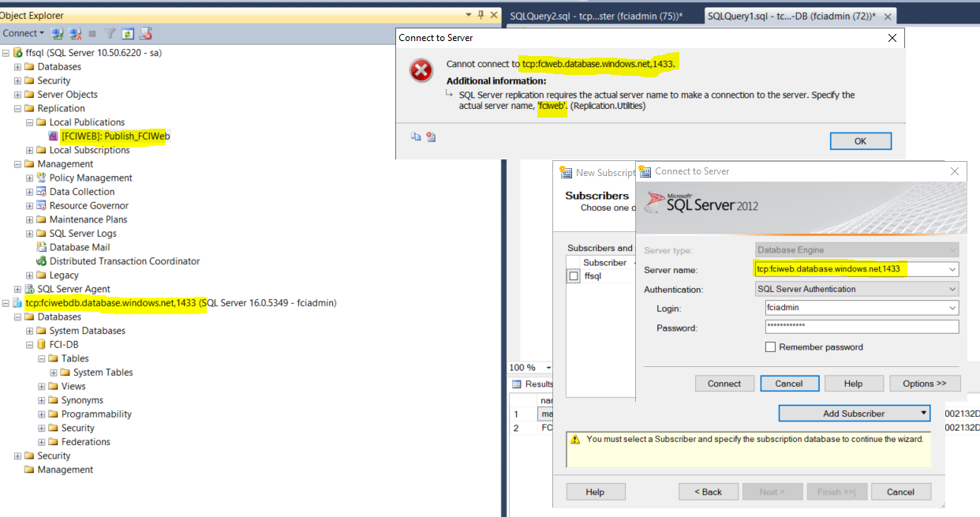Select the [FCIWEB]: Publish_FCIWeb publication
The width and height of the screenshot is (980, 517).
[115, 136]
